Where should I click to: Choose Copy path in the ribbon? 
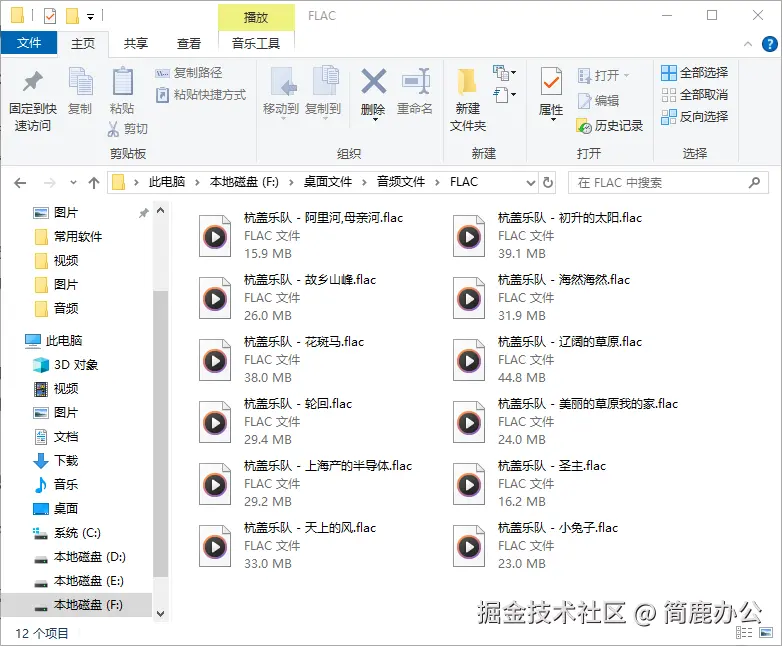[189, 73]
